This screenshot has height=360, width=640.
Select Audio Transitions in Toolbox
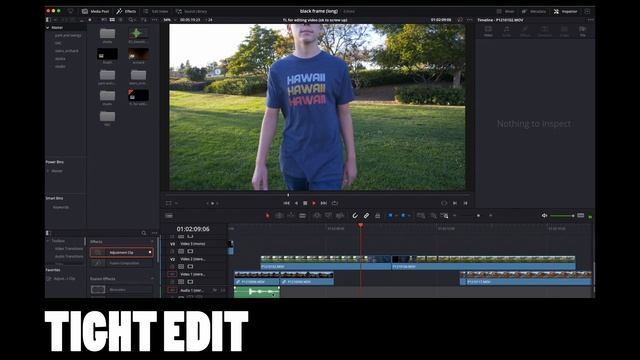[x=69, y=256]
